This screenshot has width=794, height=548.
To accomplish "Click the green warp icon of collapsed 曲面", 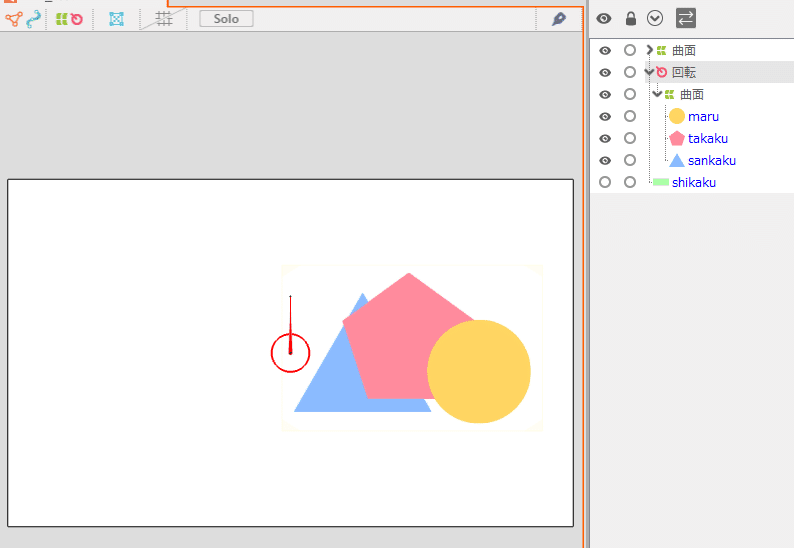I will point(661,50).
